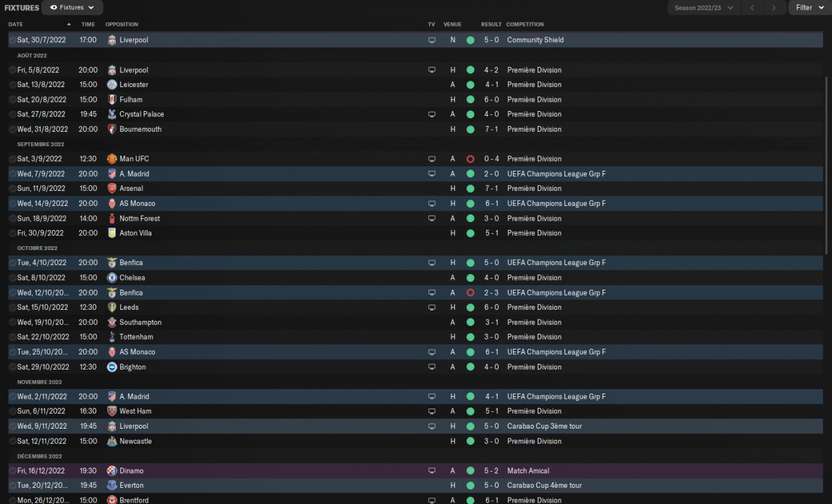
Task: Click the Chelsea club crest
Action: (112, 277)
